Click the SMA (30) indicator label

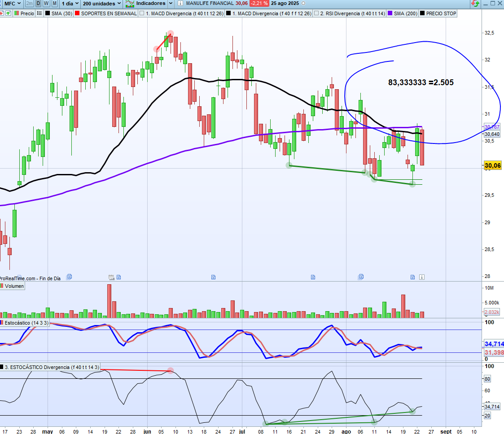pos(62,13)
